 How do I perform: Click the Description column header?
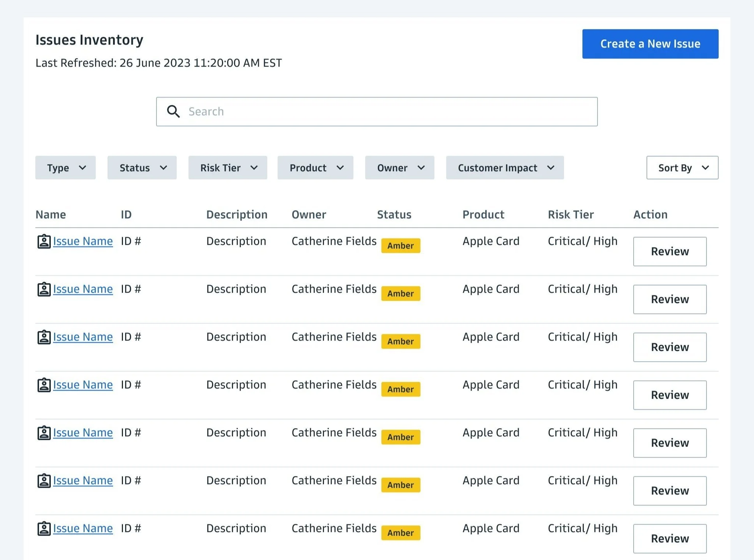coord(237,215)
